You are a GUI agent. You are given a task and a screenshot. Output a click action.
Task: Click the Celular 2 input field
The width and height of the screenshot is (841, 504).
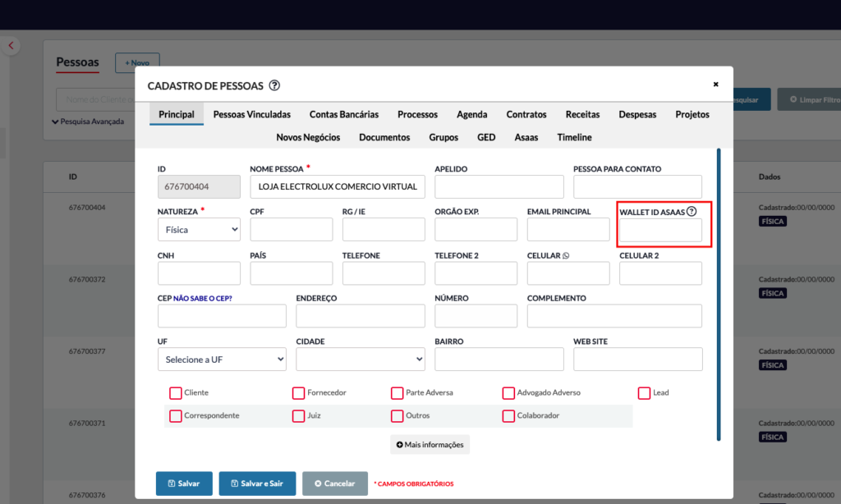(x=660, y=273)
